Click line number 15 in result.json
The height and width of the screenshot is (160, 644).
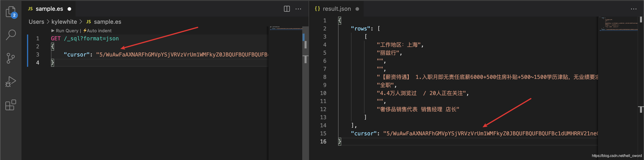click(x=323, y=134)
